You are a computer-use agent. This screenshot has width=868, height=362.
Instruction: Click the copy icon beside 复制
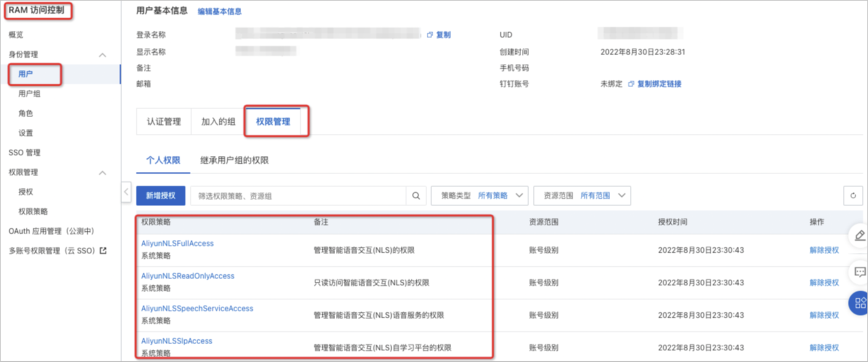430,35
